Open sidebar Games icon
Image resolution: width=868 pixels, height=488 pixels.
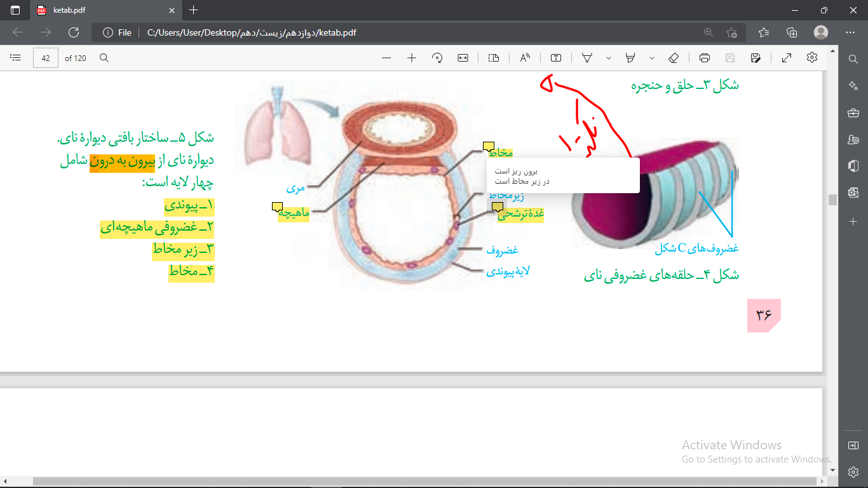point(853,140)
